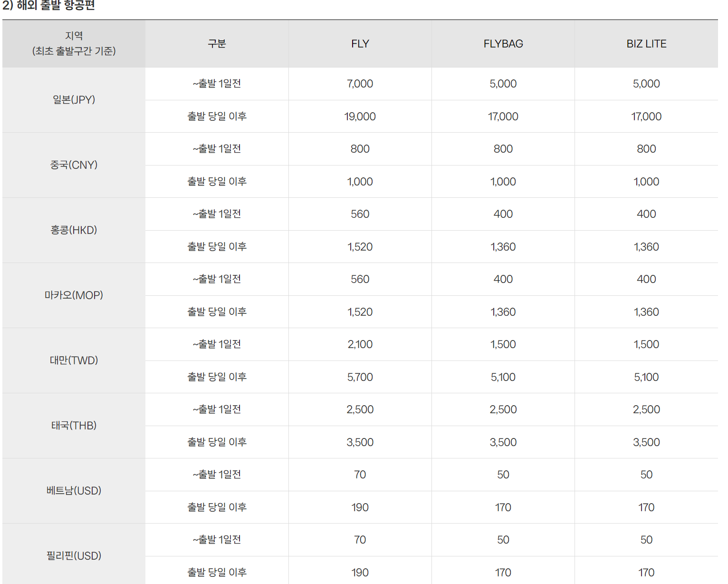This screenshot has width=728, height=584.
Task: Select the "베트남(USD)" region cell
Action: [74, 491]
